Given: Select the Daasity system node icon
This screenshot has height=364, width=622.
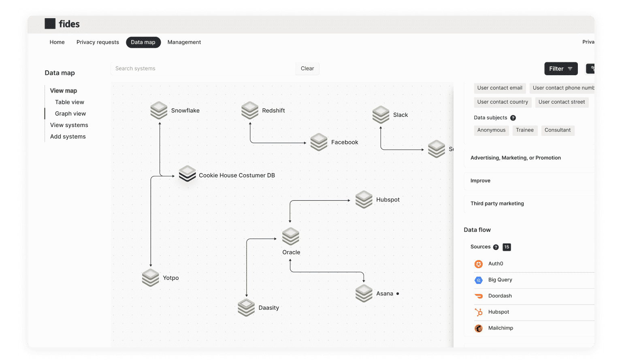Looking at the screenshot, I should point(246,308).
